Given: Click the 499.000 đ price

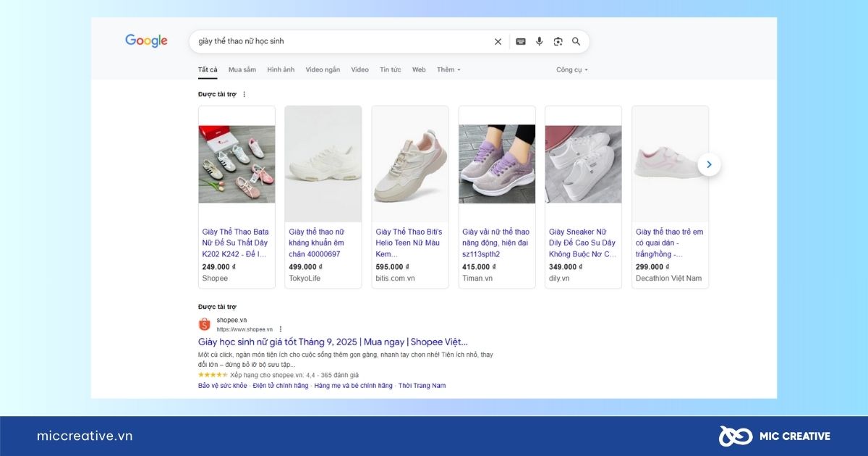Looking at the screenshot, I should 305,266.
